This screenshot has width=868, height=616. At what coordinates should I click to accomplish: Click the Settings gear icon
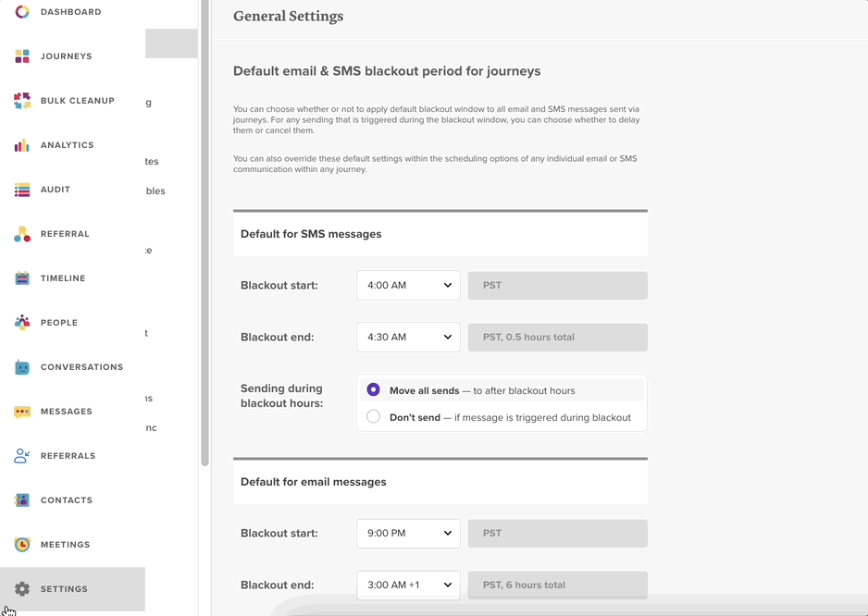point(22,589)
